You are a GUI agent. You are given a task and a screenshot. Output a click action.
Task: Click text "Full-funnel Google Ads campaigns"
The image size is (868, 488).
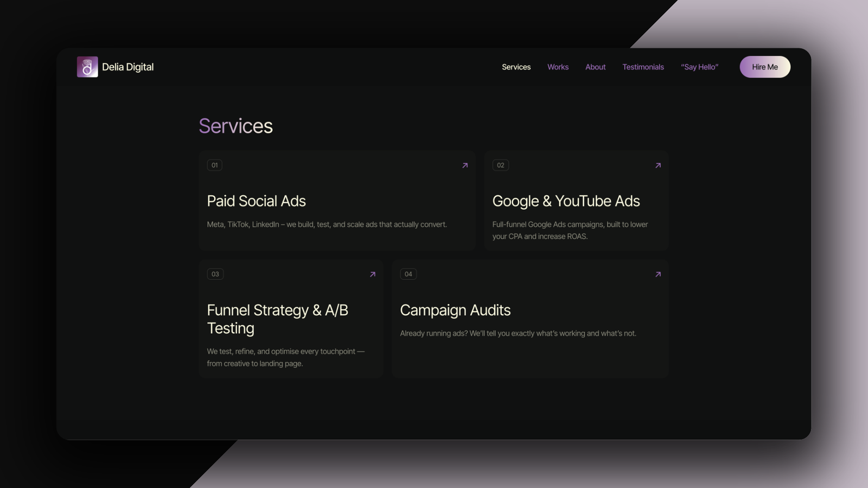(x=548, y=224)
